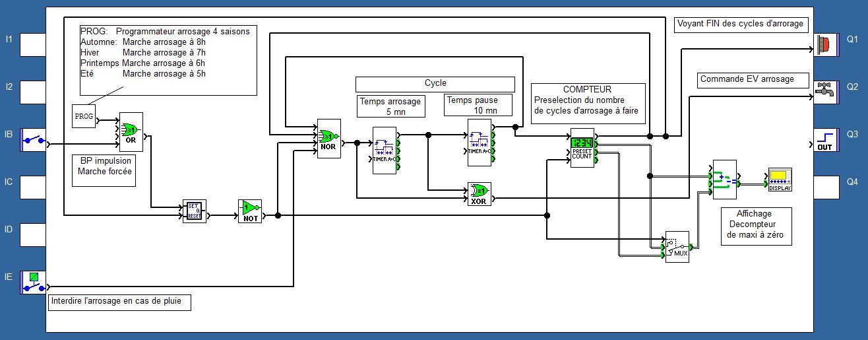Click the Q3 OUT output block

(825, 140)
